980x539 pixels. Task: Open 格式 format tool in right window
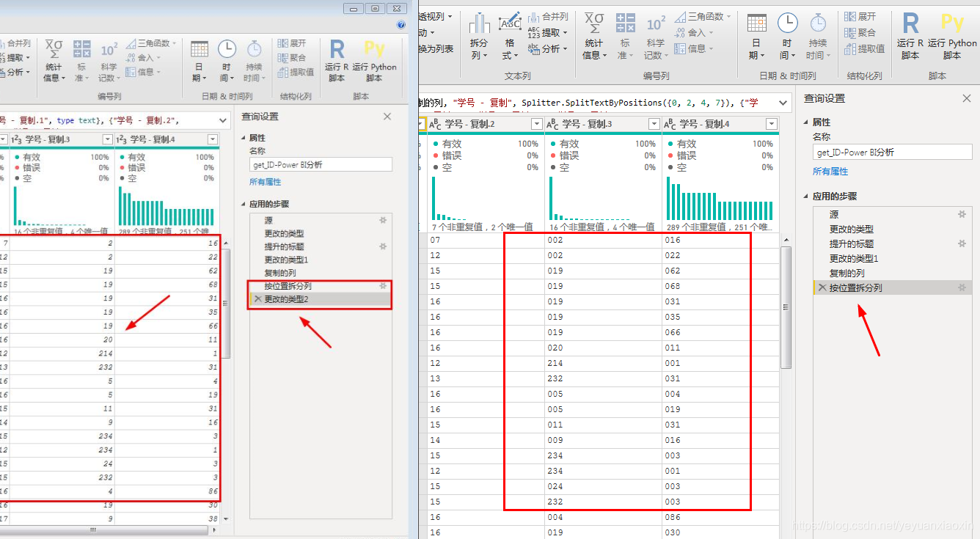pos(509,37)
